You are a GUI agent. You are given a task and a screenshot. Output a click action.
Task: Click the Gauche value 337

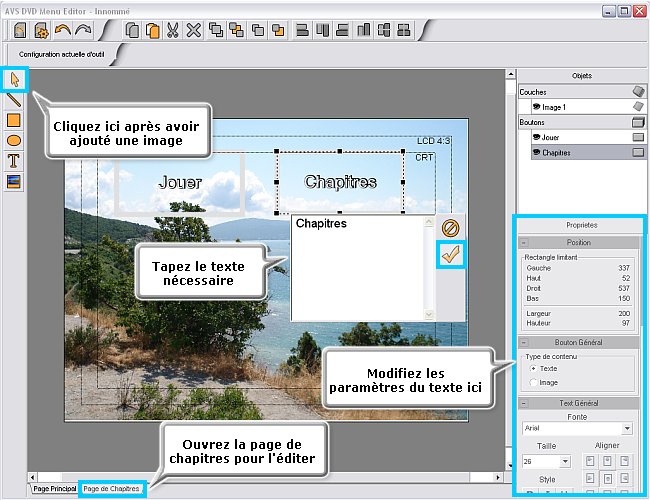point(624,268)
